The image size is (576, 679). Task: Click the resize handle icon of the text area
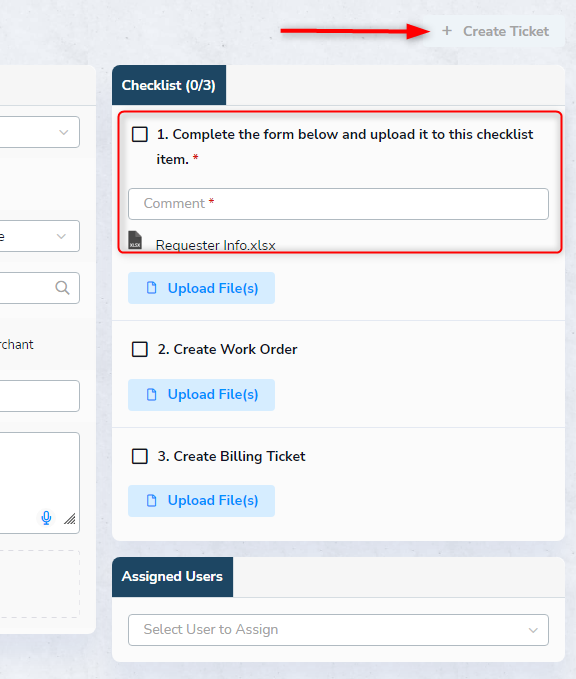[x=70, y=518]
